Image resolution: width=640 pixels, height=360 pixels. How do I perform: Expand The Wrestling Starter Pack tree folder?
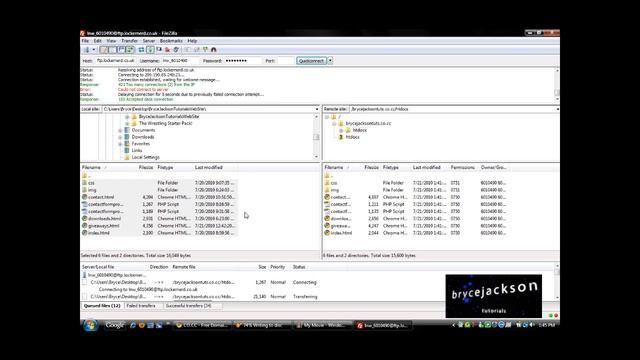click(127, 123)
